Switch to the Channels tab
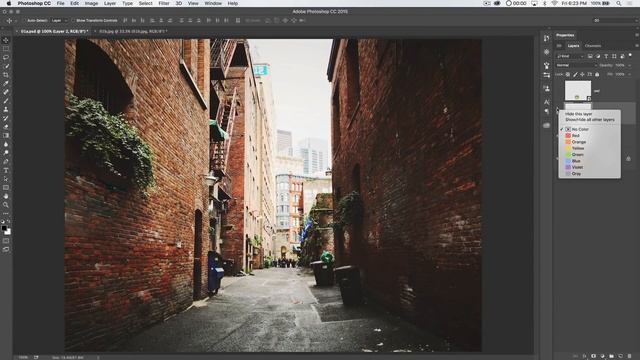 [x=593, y=46]
